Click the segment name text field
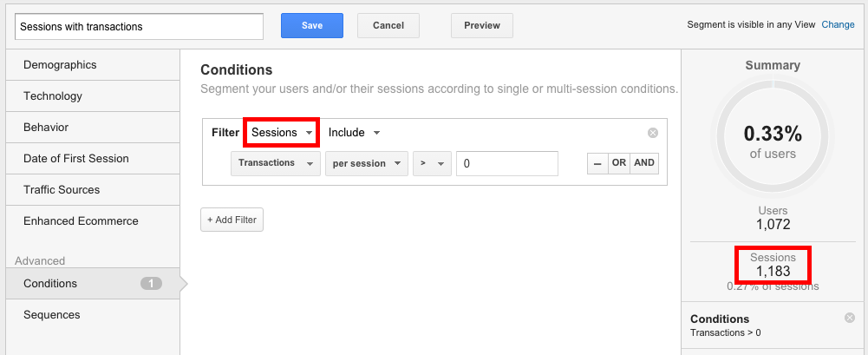The image size is (868, 355). click(x=139, y=26)
